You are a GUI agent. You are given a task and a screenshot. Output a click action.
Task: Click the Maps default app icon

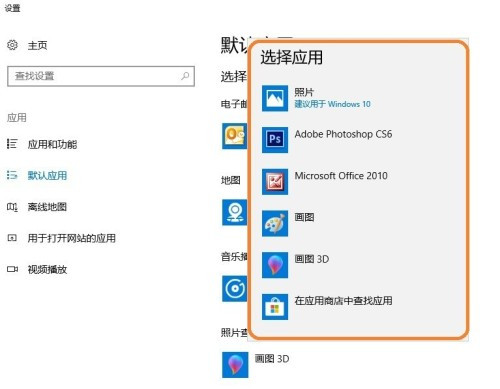pos(235,212)
